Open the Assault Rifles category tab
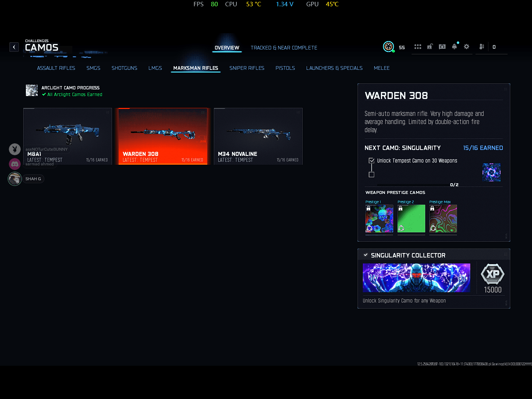The height and width of the screenshot is (399, 532). tap(56, 68)
